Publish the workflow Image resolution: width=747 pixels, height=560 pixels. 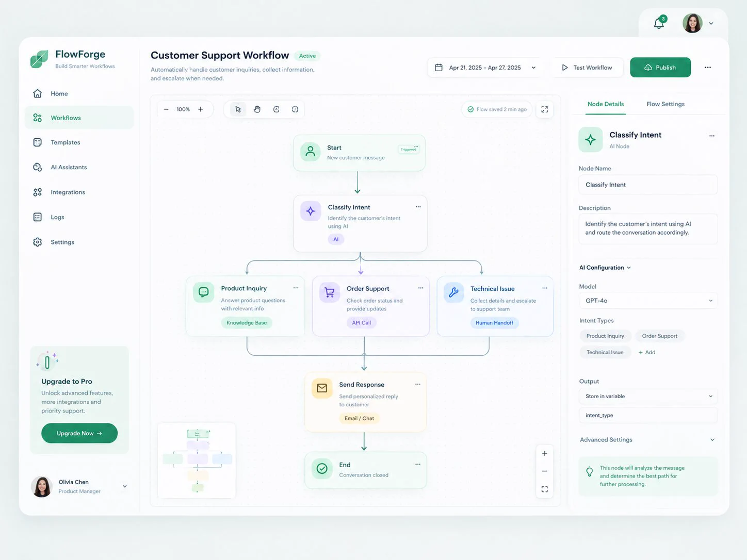[x=660, y=68]
